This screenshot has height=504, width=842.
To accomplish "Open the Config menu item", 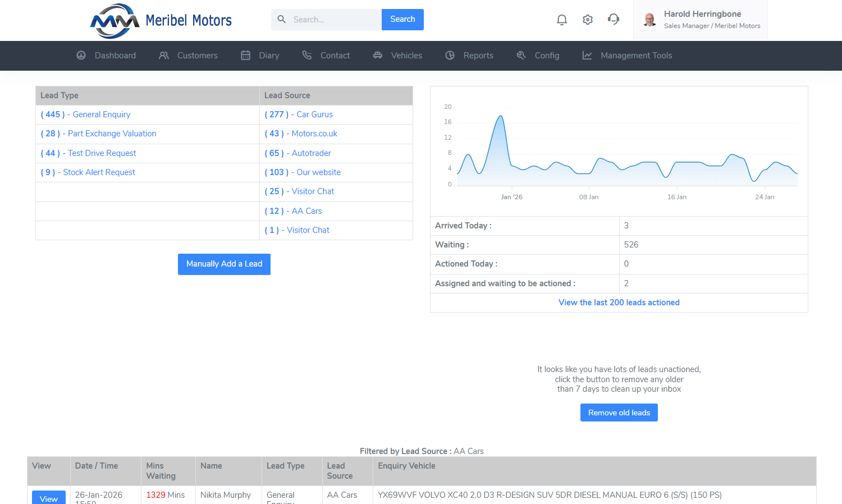I will pyautogui.click(x=538, y=56).
